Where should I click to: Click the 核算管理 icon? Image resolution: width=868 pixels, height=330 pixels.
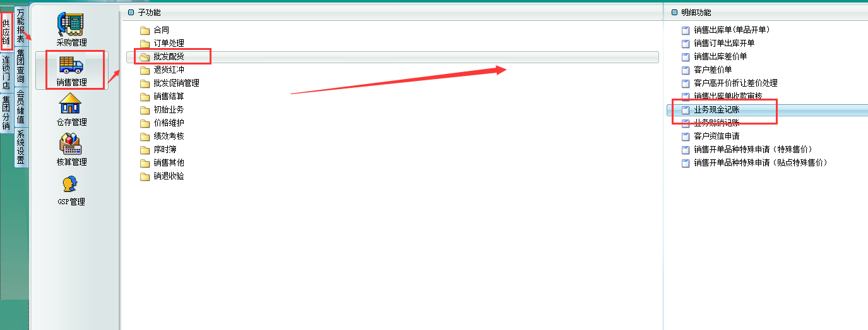click(71, 144)
